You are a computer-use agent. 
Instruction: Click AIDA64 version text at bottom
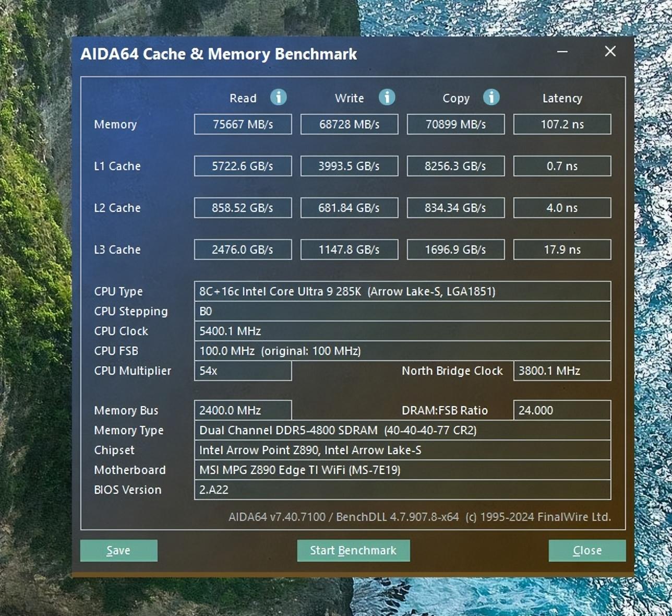[x=419, y=517]
